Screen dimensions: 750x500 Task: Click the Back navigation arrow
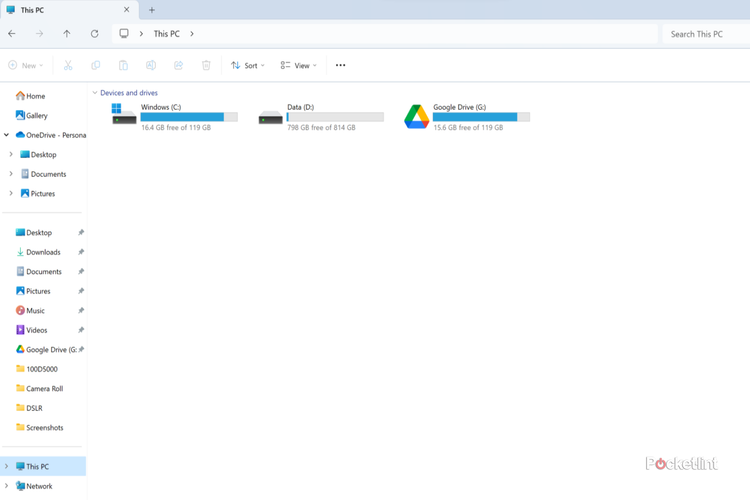12,34
